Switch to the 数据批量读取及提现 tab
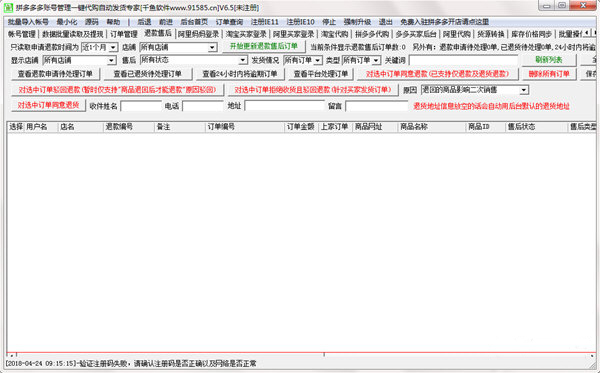Image resolution: width=600 pixels, height=373 pixels. (x=73, y=34)
